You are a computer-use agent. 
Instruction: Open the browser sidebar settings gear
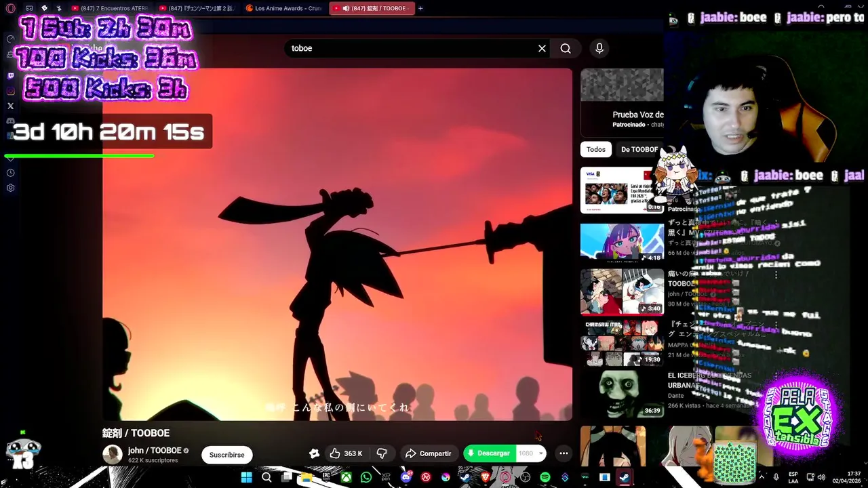(x=10, y=188)
